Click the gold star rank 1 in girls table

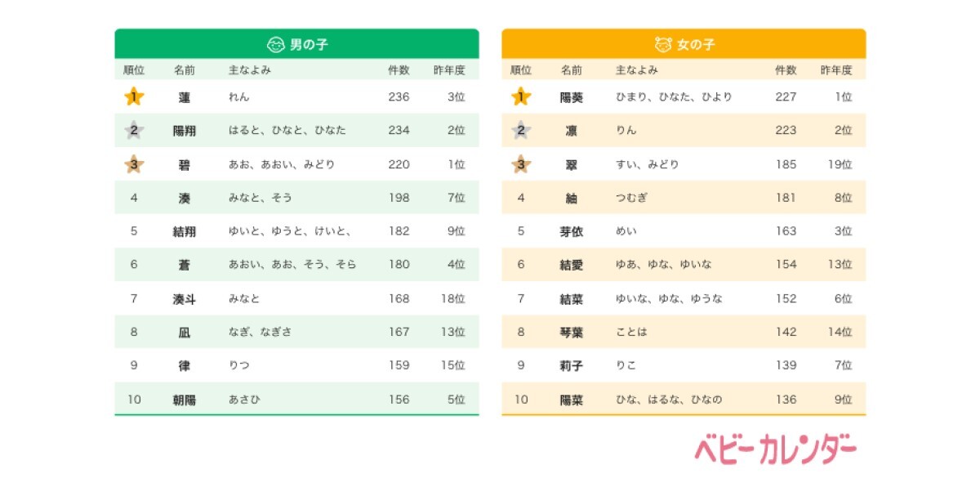tap(521, 96)
